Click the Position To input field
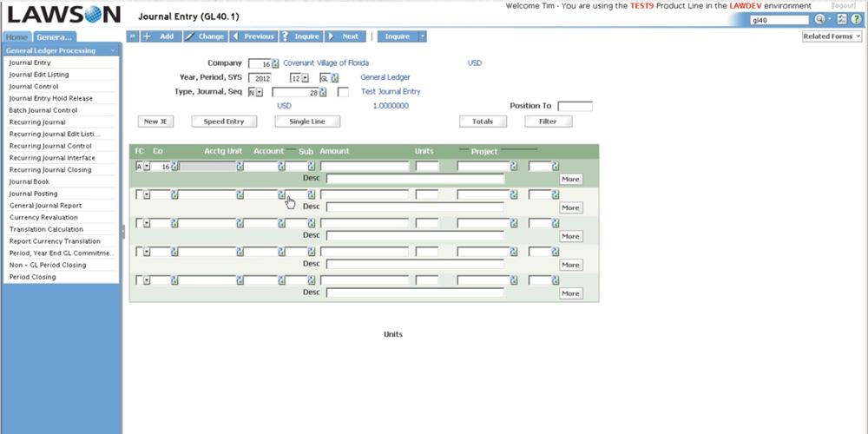This screenshot has height=434, width=868. [575, 106]
